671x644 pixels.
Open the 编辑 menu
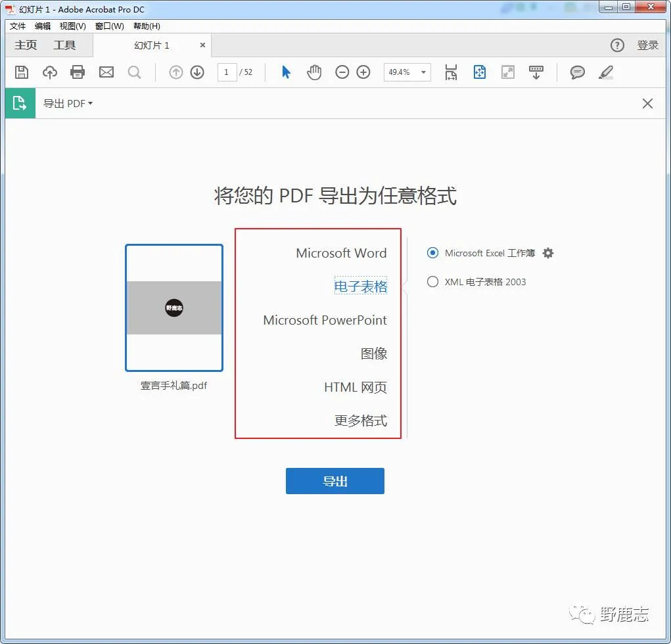coord(42,26)
